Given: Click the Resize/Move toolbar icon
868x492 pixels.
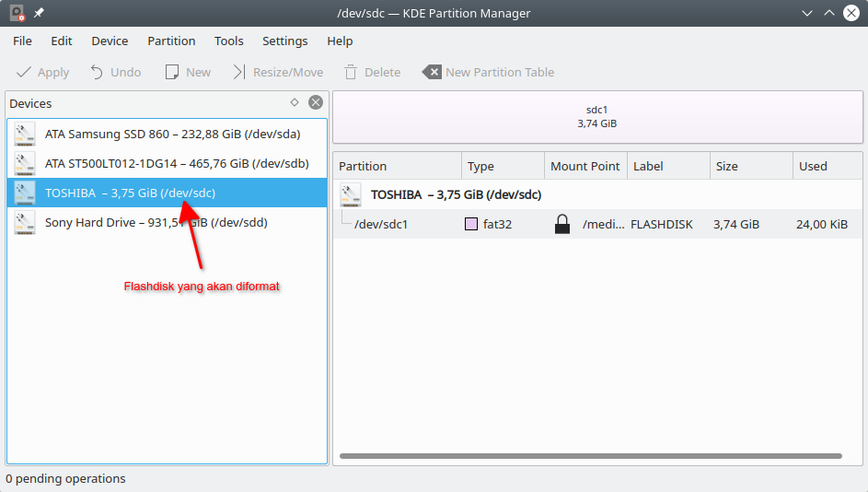Looking at the screenshot, I should tap(239, 72).
